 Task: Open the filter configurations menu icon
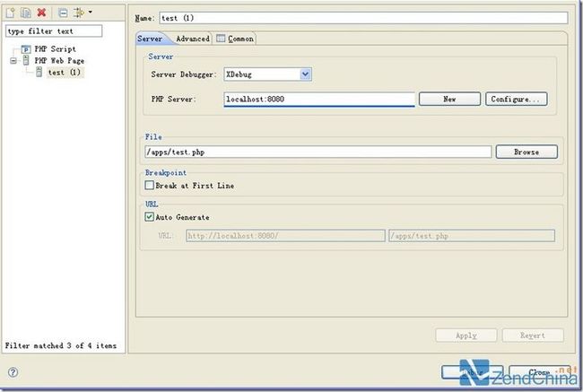78,13
